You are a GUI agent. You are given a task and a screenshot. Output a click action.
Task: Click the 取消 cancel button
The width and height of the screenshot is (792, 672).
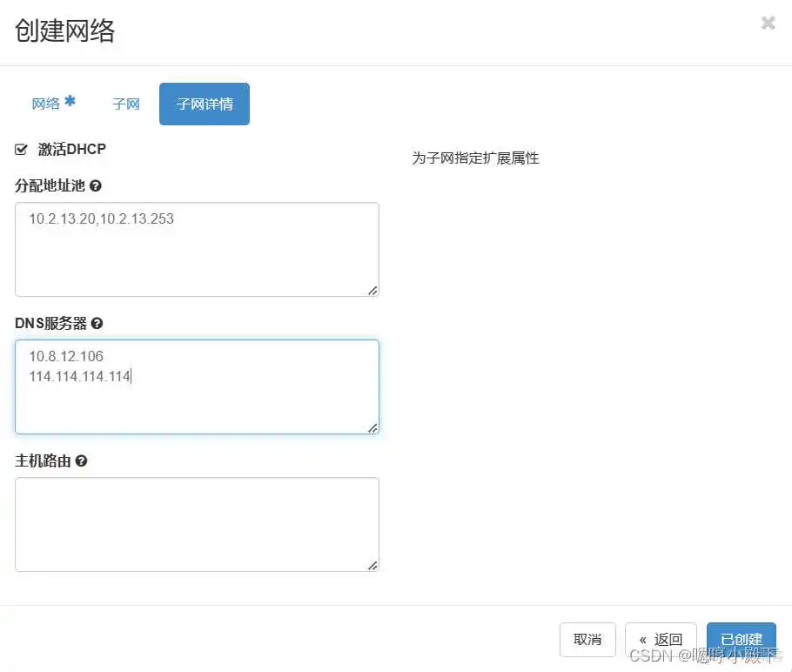(x=587, y=639)
